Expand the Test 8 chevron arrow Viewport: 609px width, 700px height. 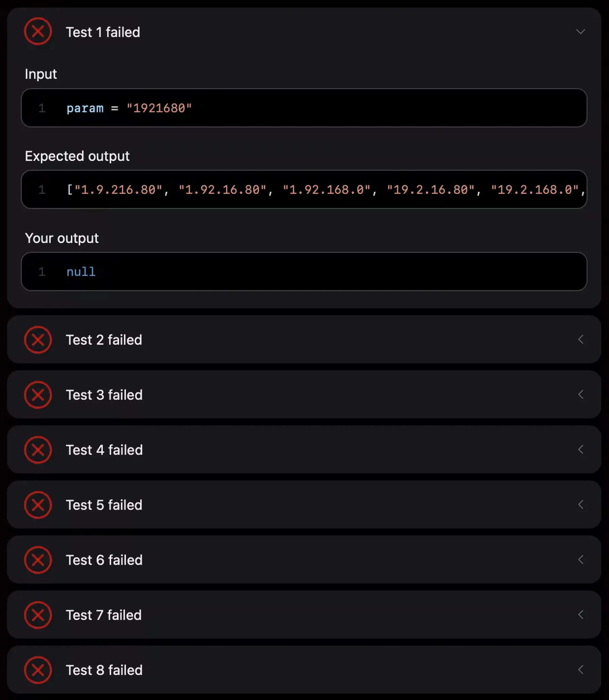click(x=580, y=670)
